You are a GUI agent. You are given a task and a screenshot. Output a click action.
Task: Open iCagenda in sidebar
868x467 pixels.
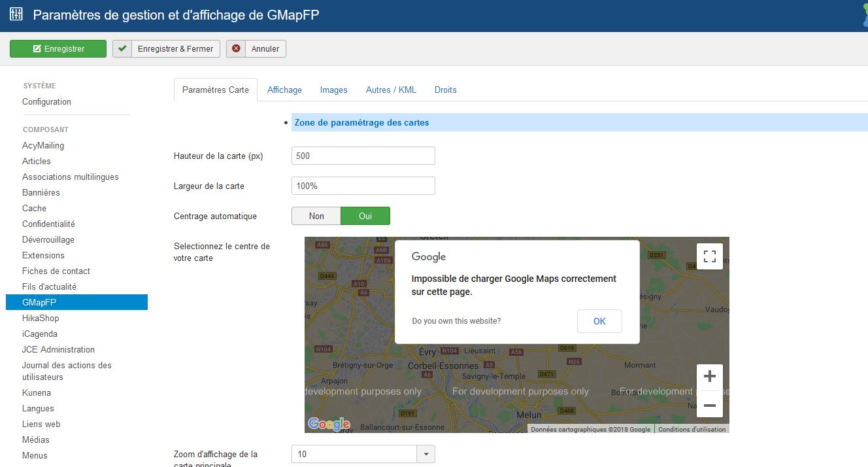pos(40,334)
